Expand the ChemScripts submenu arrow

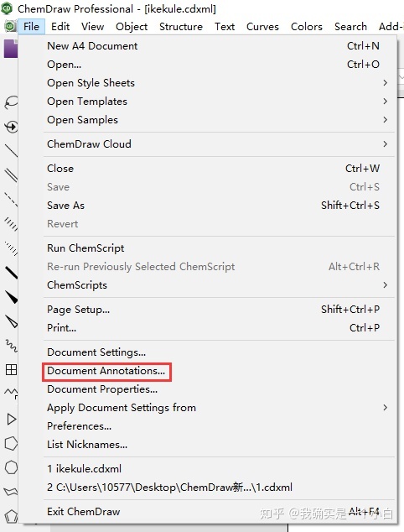385,285
